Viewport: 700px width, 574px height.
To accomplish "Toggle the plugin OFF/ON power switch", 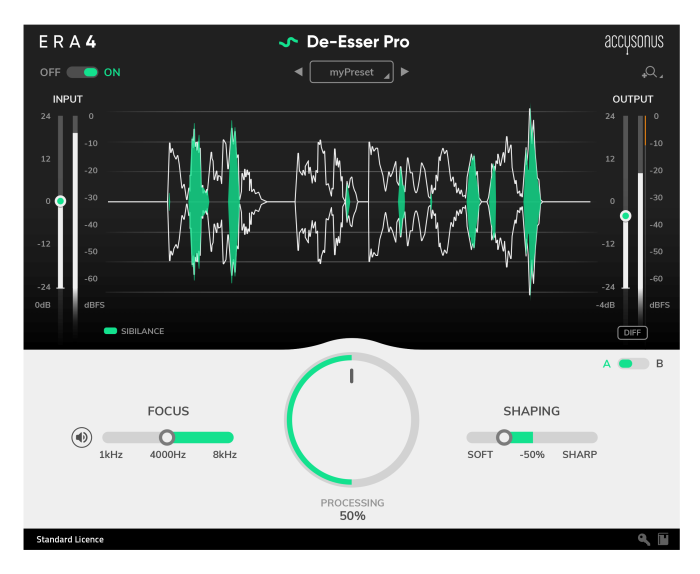I will coord(82,72).
